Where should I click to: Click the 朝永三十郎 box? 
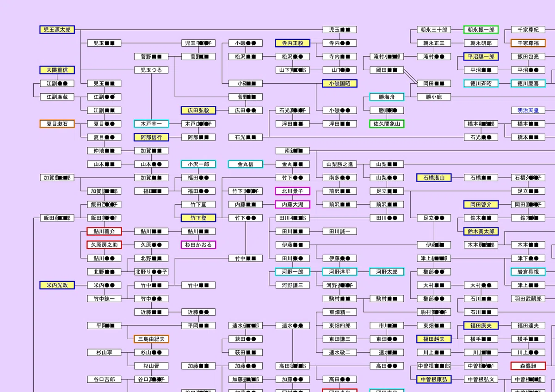click(434, 30)
